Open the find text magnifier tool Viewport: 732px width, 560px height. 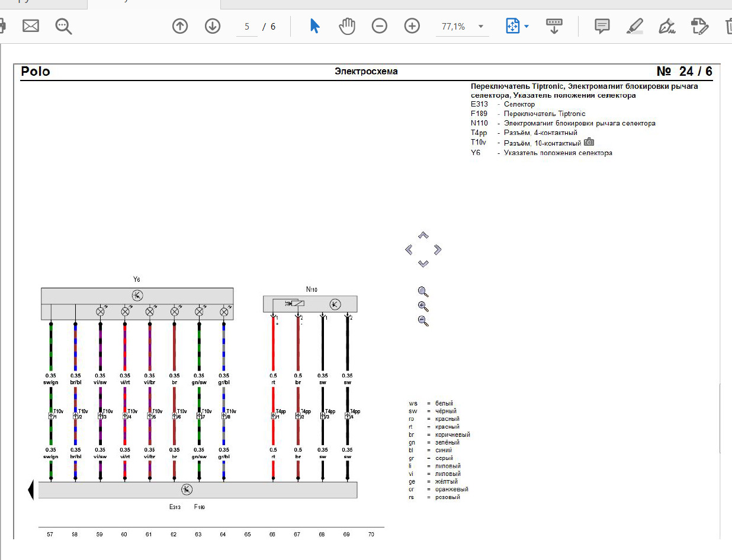click(63, 26)
